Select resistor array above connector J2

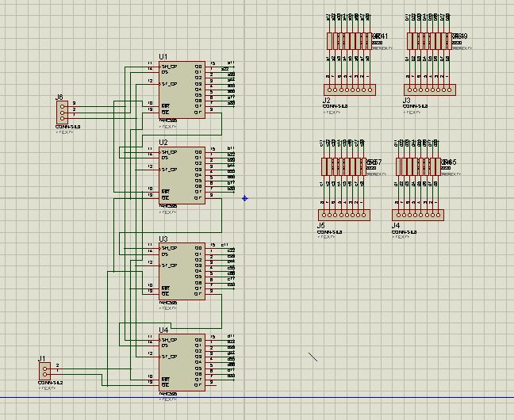pyautogui.click(x=349, y=41)
